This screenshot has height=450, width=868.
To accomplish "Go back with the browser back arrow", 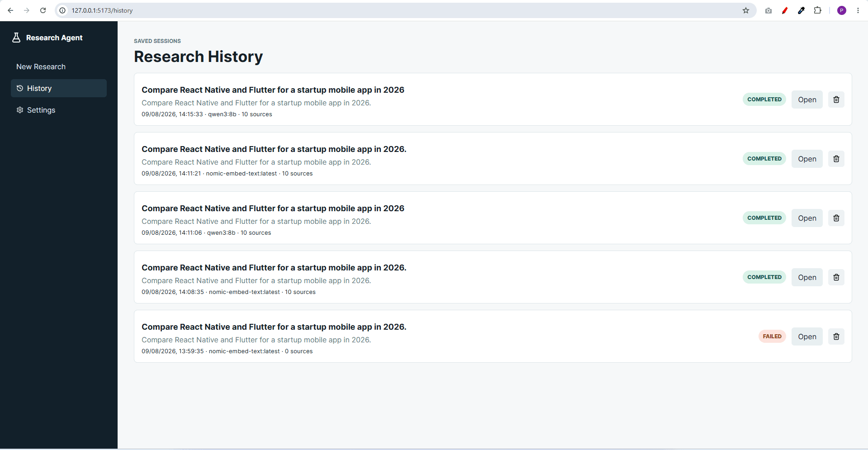I will [x=10, y=10].
